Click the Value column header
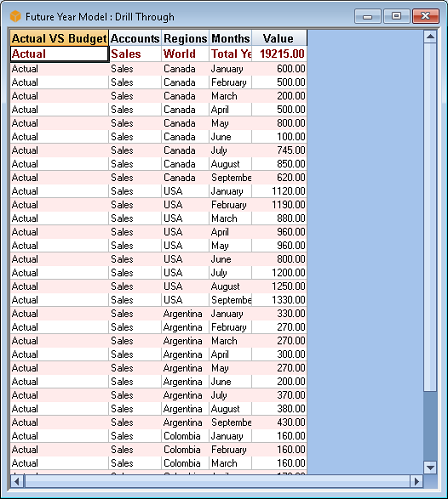 279,38
